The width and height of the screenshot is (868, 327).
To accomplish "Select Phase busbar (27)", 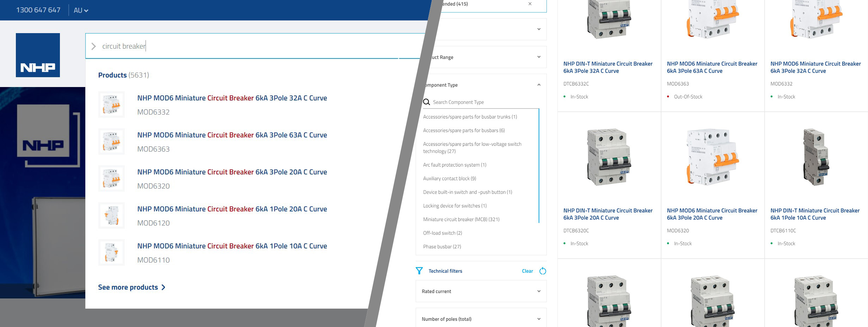I will [442, 247].
